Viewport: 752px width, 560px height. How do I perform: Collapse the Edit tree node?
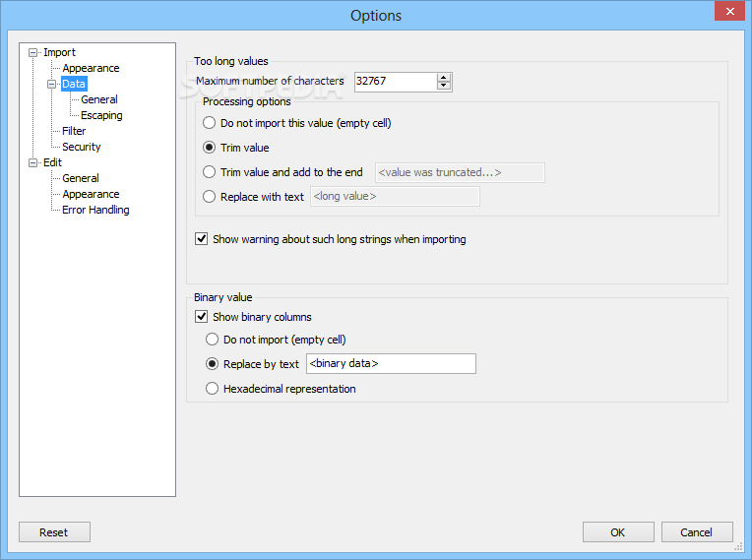click(33, 163)
